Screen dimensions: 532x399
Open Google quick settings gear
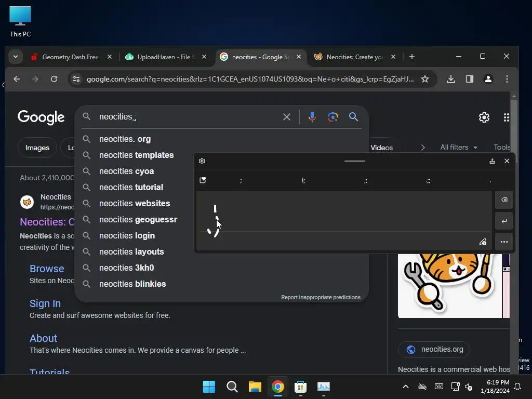[484, 117]
